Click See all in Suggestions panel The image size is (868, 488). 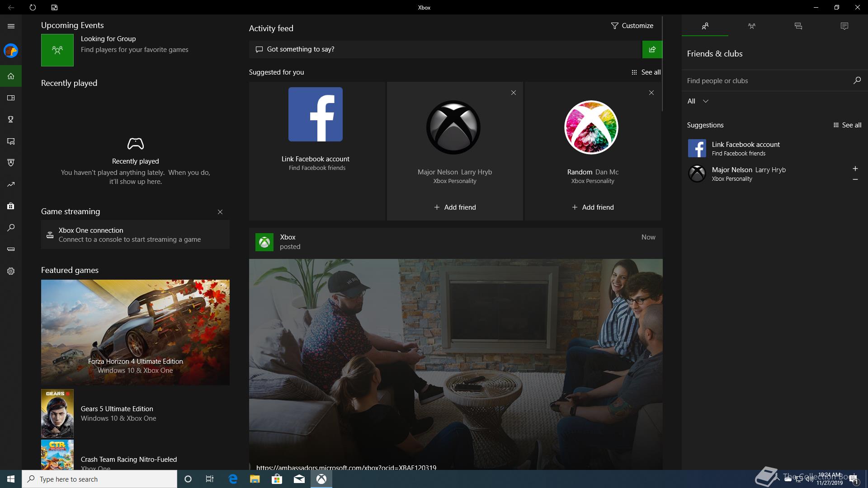pos(847,125)
